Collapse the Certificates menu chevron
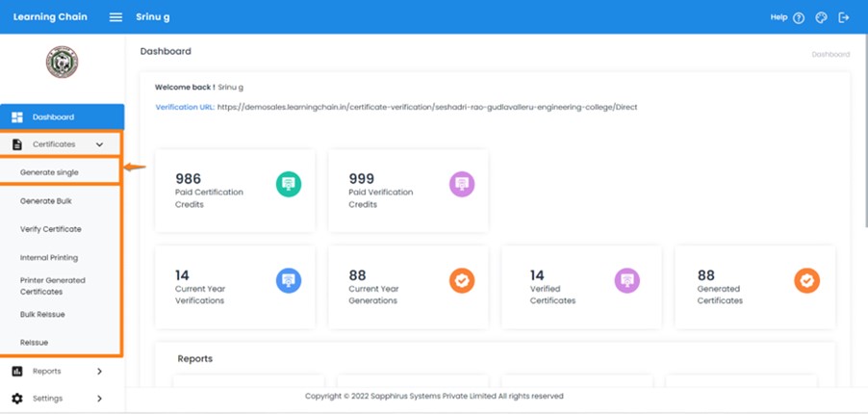This screenshot has height=414, width=868. point(100,144)
